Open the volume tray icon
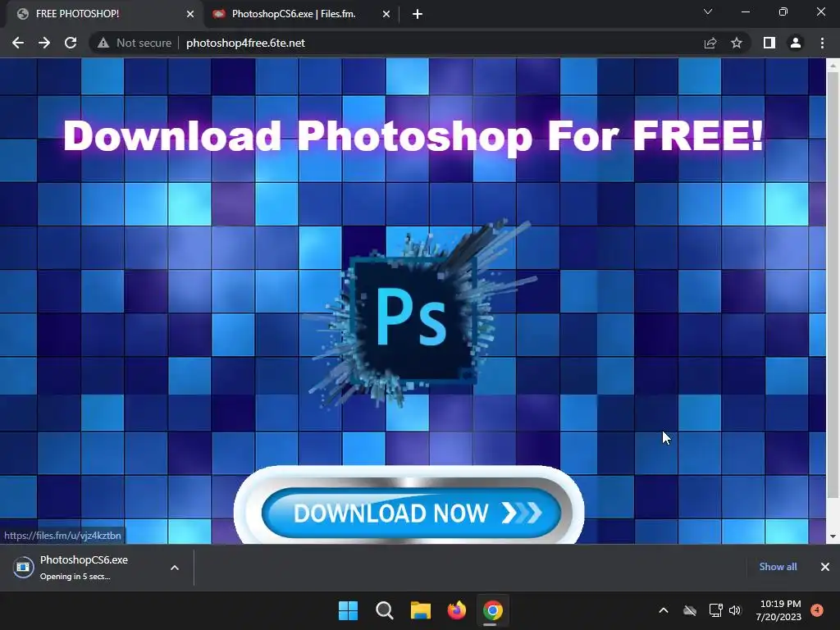This screenshot has width=840, height=630. pyautogui.click(x=735, y=610)
